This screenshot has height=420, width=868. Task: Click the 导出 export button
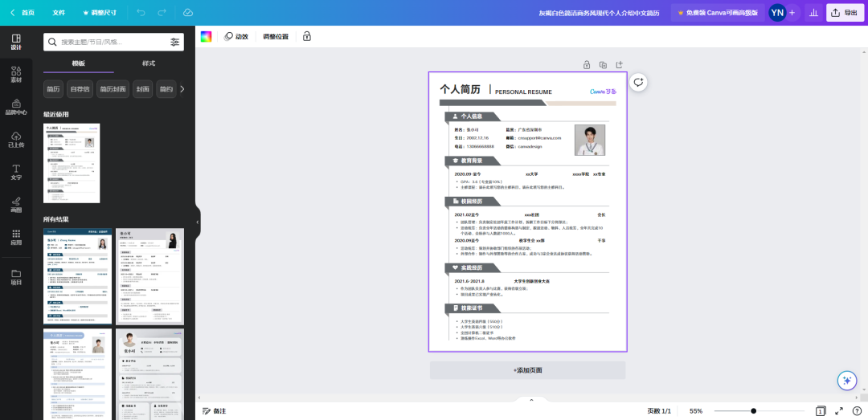point(844,13)
